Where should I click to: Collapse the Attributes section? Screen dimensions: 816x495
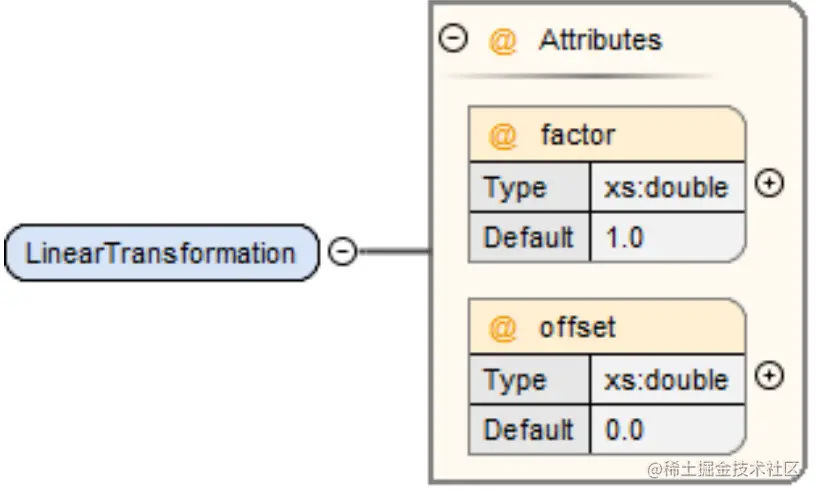pyautogui.click(x=453, y=39)
